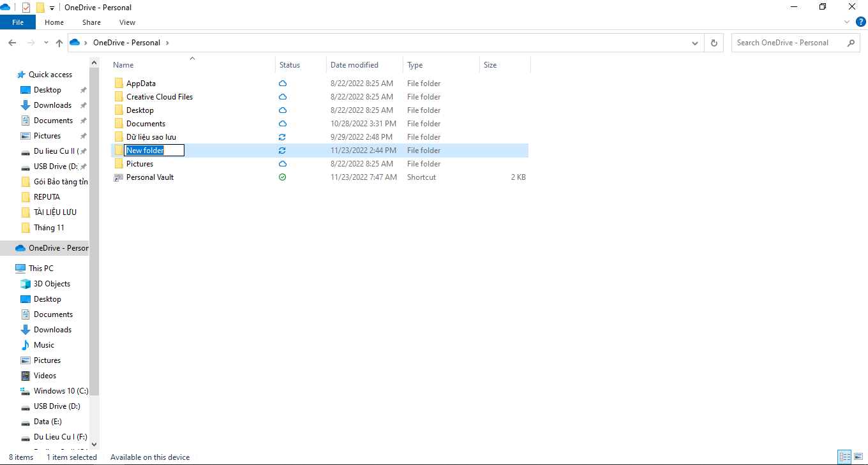This screenshot has width=868, height=465.
Task: Open the View ribbon tab
Action: click(128, 22)
